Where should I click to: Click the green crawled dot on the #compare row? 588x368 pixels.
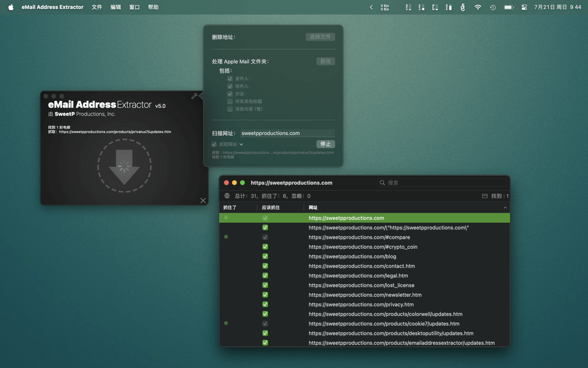[x=226, y=237]
